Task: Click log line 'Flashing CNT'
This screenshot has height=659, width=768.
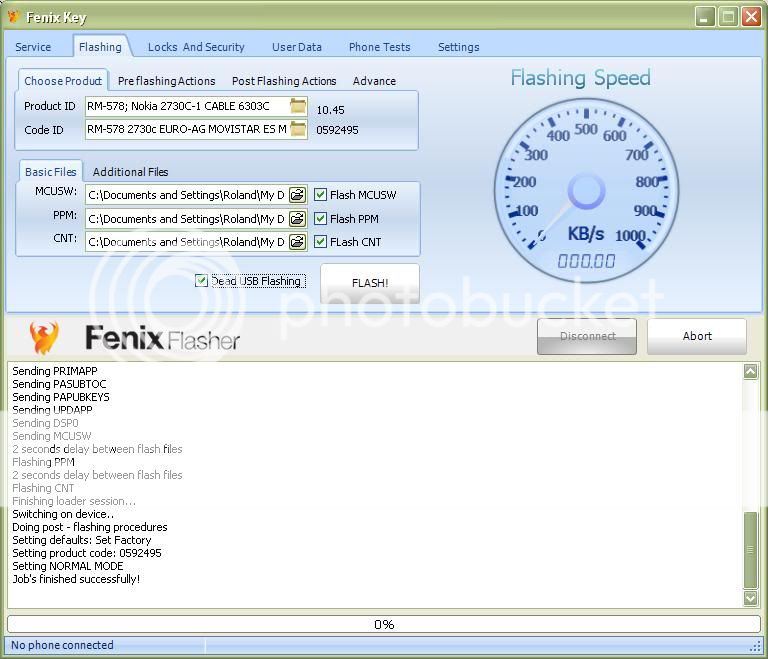Action: click(x=43, y=488)
